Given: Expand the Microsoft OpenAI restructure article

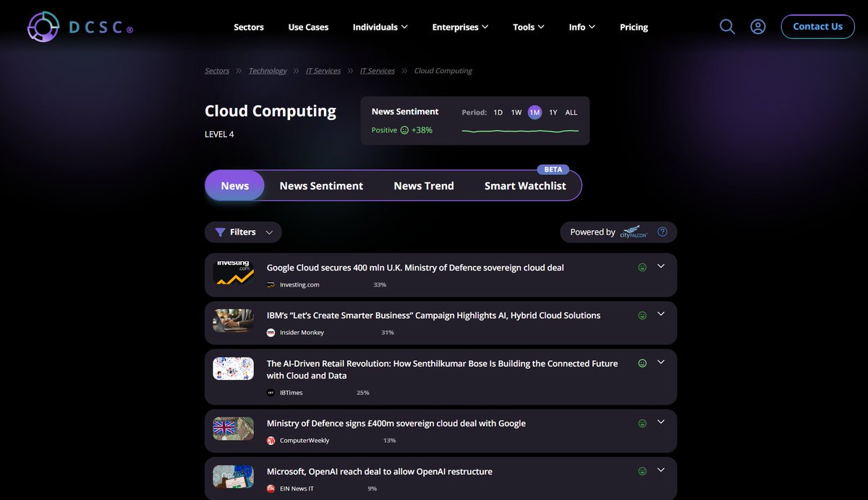Looking at the screenshot, I should click(x=660, y=470).
